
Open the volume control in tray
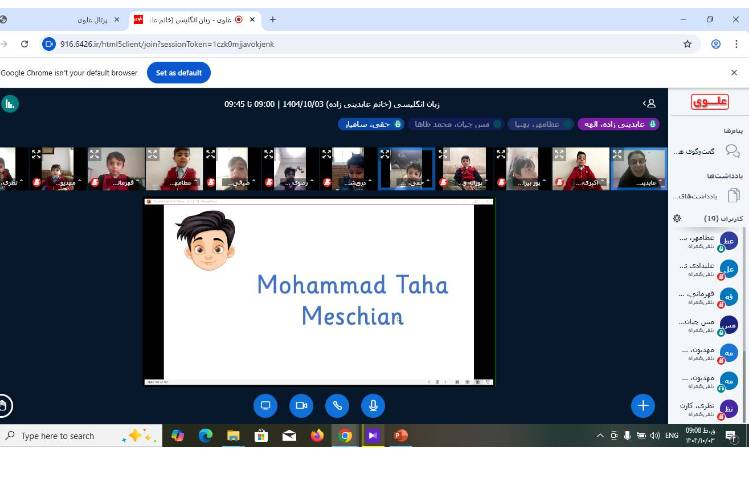(x=655, y=436)
